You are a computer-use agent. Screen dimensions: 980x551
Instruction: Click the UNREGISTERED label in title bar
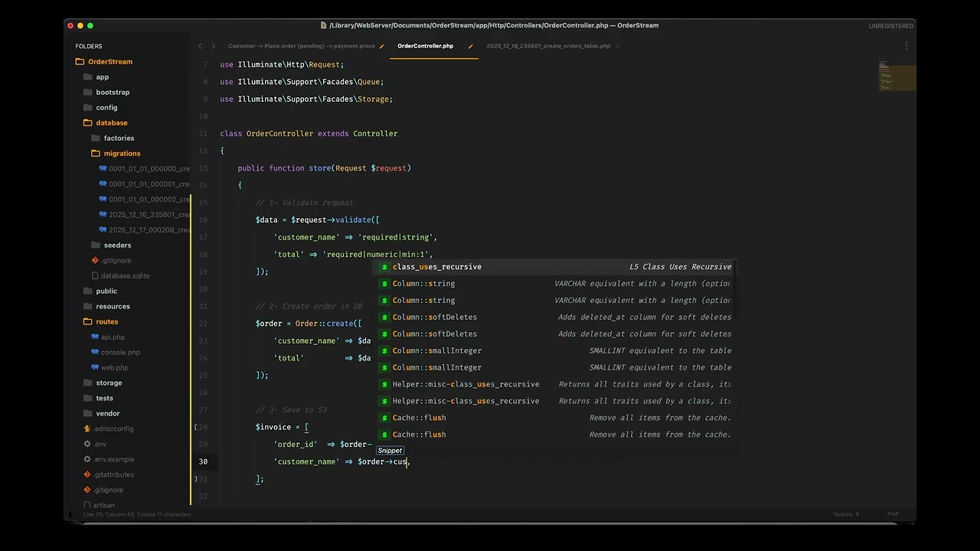(x=890, y=26)
